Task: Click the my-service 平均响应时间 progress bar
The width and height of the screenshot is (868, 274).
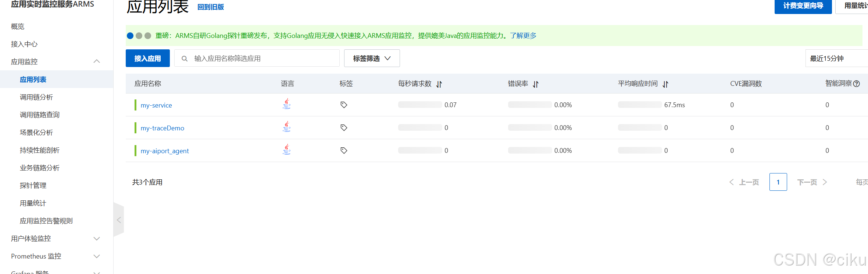Action: [640, 105]
